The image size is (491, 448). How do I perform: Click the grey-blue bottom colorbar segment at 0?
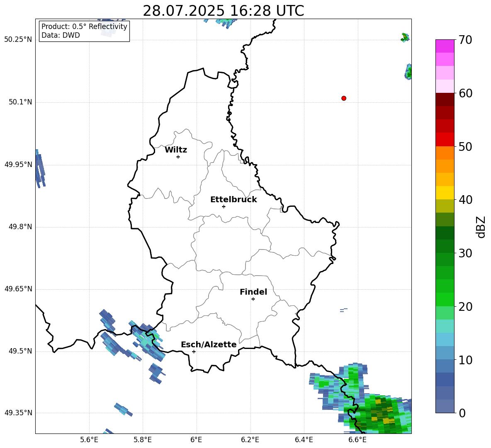click(445, 406)
